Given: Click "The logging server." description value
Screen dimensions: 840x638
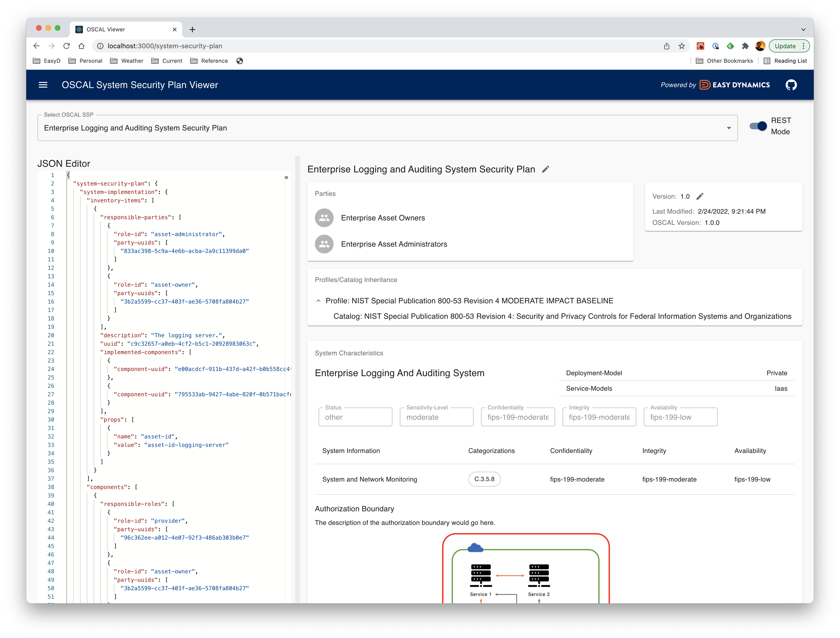Looking at the screenshot, I should click(186, 335).
